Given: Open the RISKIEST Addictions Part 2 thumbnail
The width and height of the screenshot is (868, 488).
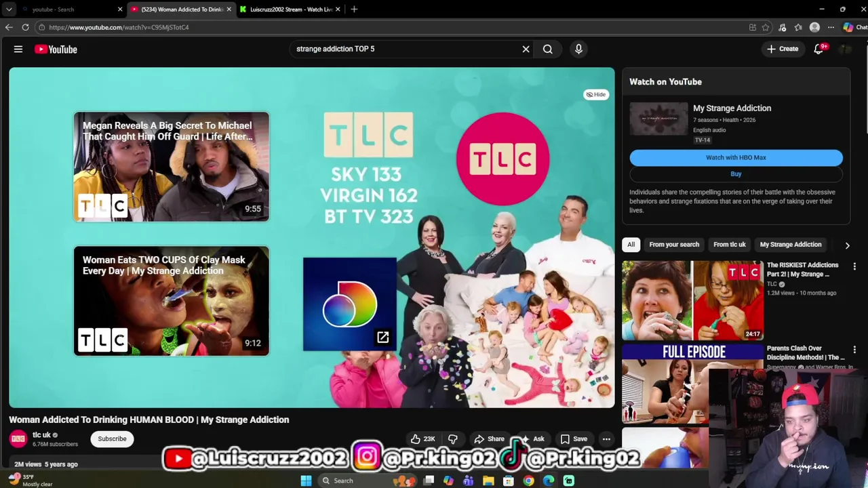Looking at the screenshot, I should tap(692, 300).
